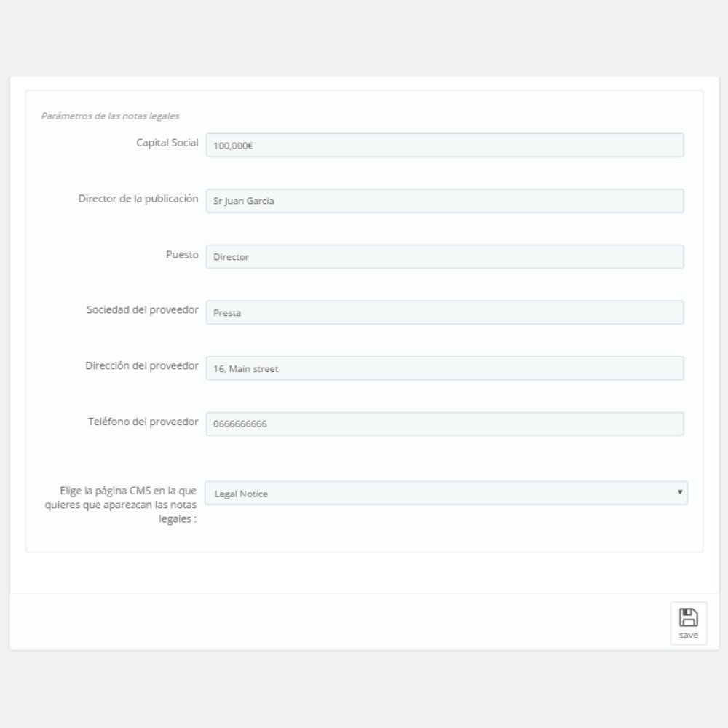The width and height of the screenshot is (728, 728).
Task: Click the 'Capital Social' label
Action: [x=167, y=143]
